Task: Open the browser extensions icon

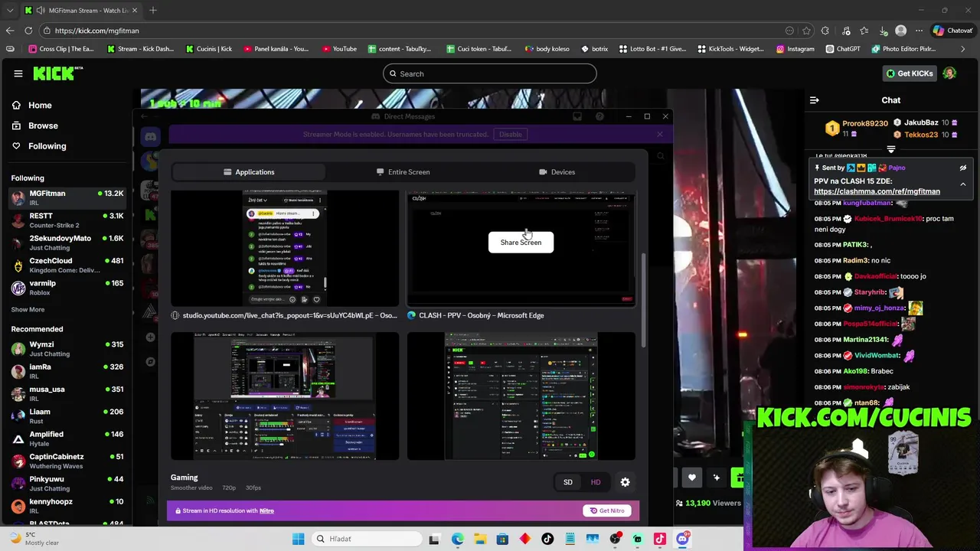Action: 825,31
